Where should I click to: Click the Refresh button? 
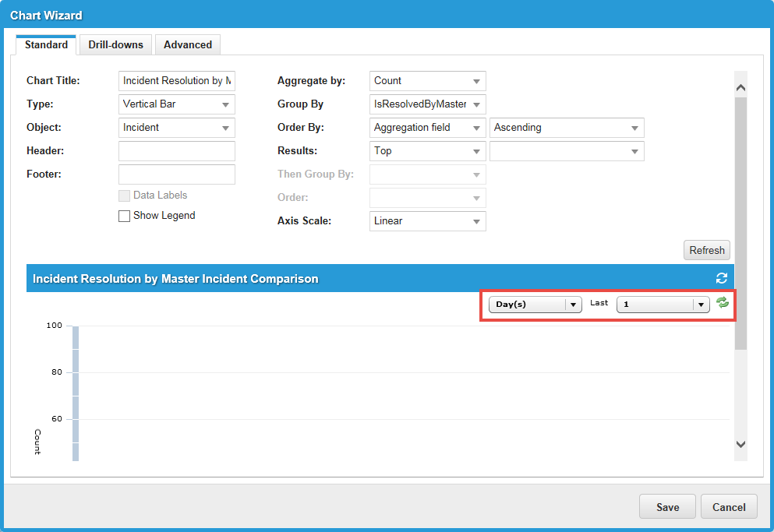point(707,250)
